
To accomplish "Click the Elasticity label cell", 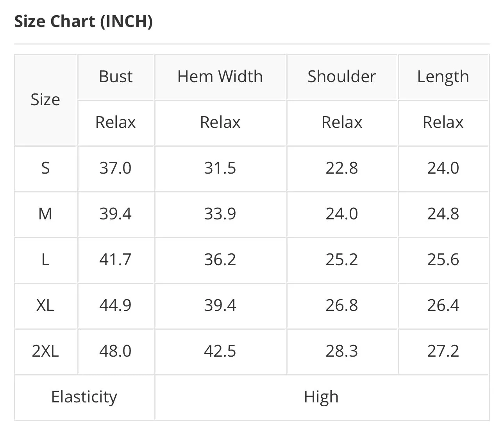I will [84, 397].
